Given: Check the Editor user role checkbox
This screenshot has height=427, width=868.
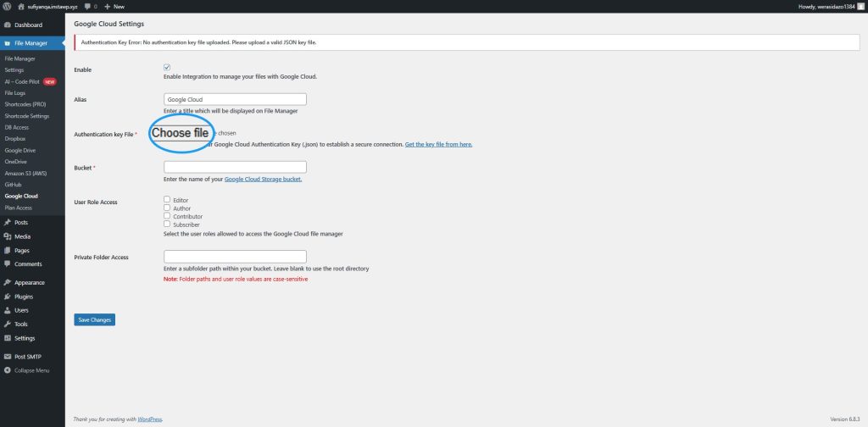Looking at the screenshot, I should tap(167, 200).
